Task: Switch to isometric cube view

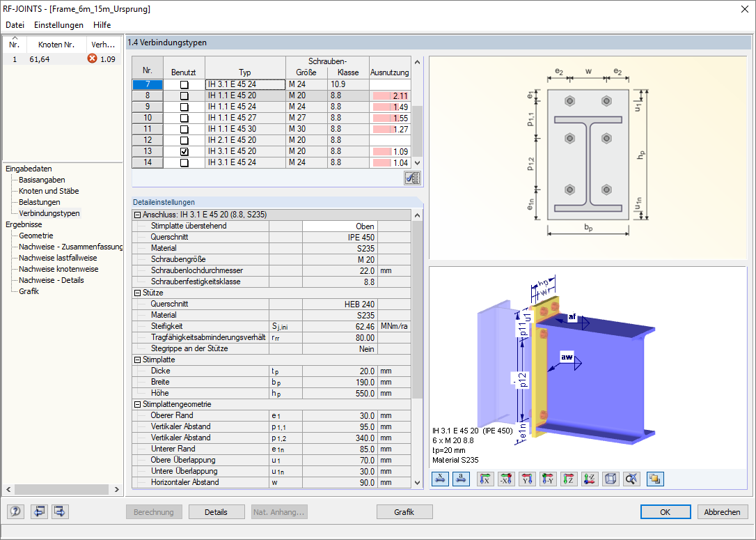Action: (x=611, y=479)
